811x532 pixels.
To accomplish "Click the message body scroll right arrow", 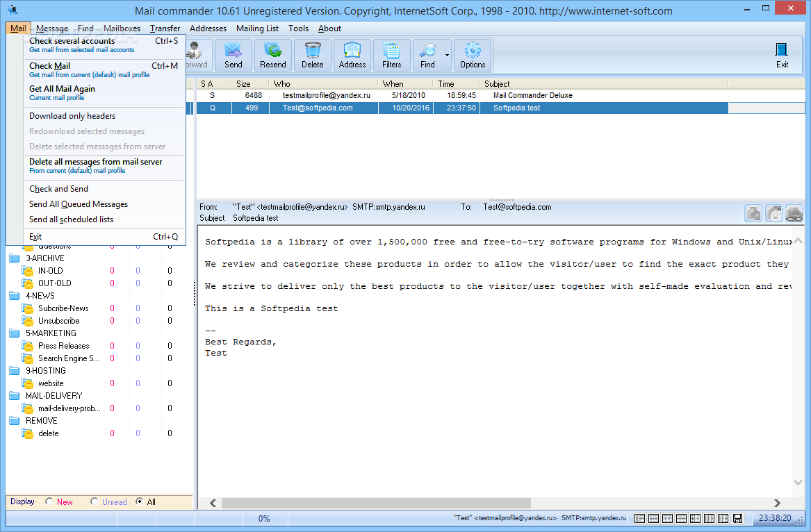I will [777, 503].
